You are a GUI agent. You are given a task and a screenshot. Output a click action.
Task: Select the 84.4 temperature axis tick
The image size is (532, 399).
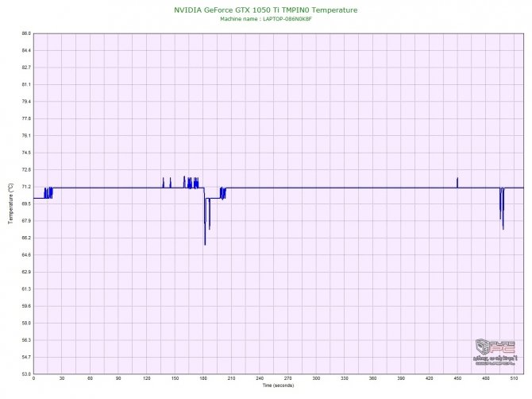click(x=26, y=50)
